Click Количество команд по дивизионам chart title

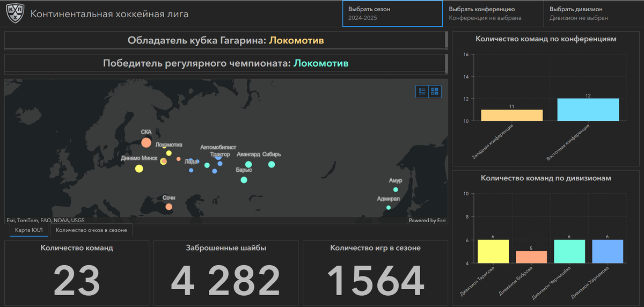tap(546, 178)
